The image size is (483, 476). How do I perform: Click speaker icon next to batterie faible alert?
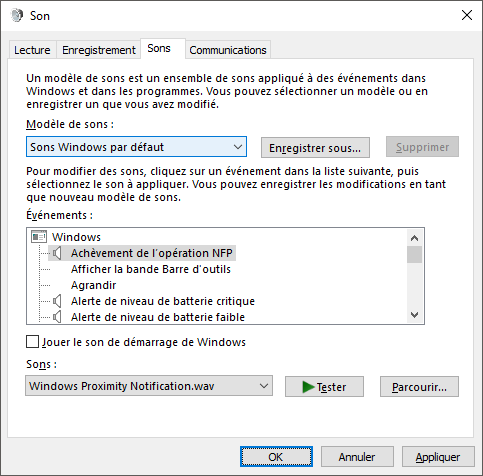point(57,317)
